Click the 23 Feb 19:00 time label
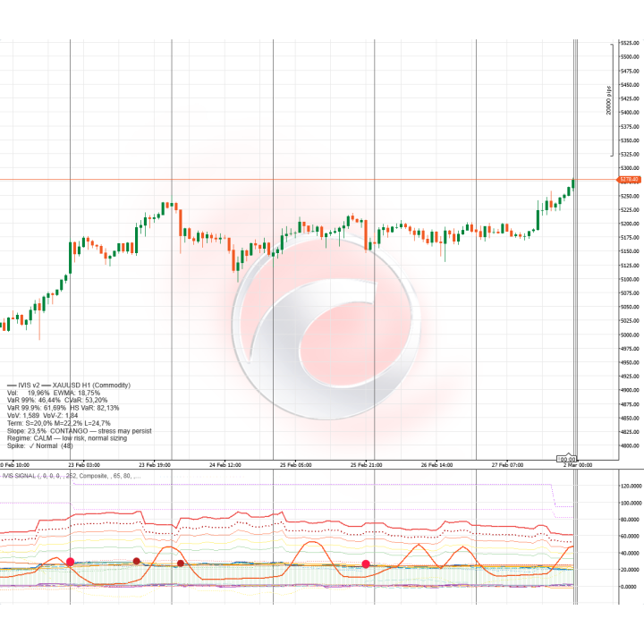 [x=155, y=465]
